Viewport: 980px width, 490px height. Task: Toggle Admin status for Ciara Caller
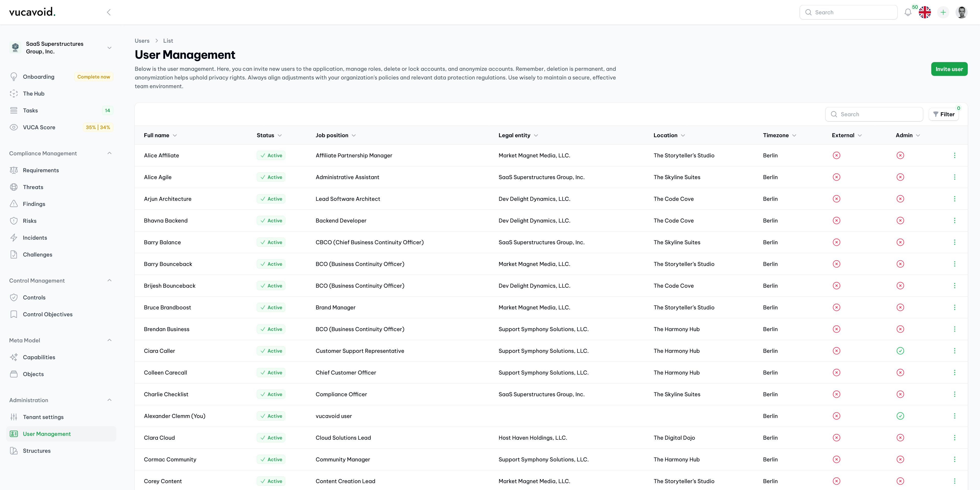[x=900, y=351]
